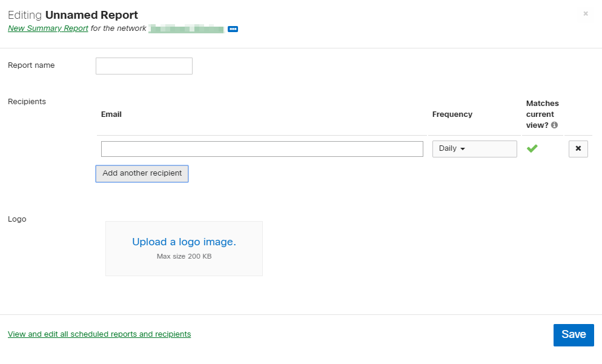Remove the recipient row with X button
This screenshot has width=602, height=364.
point(578,149)
